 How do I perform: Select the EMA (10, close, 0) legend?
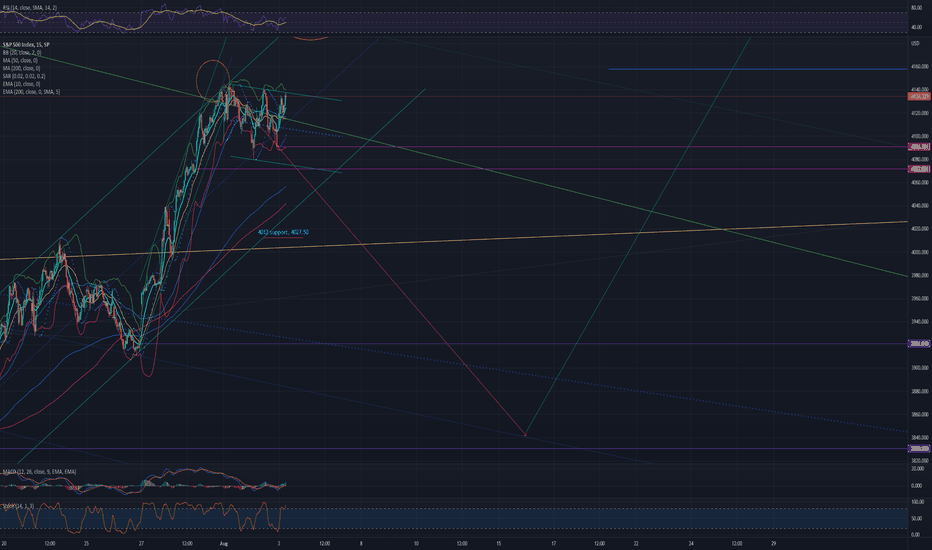click(x=21, y=84)
